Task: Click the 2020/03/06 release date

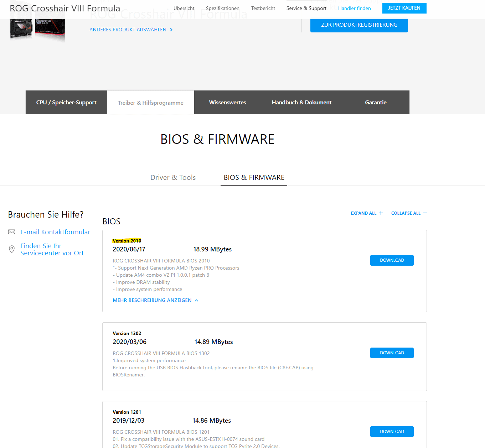Action: (130, 342)
